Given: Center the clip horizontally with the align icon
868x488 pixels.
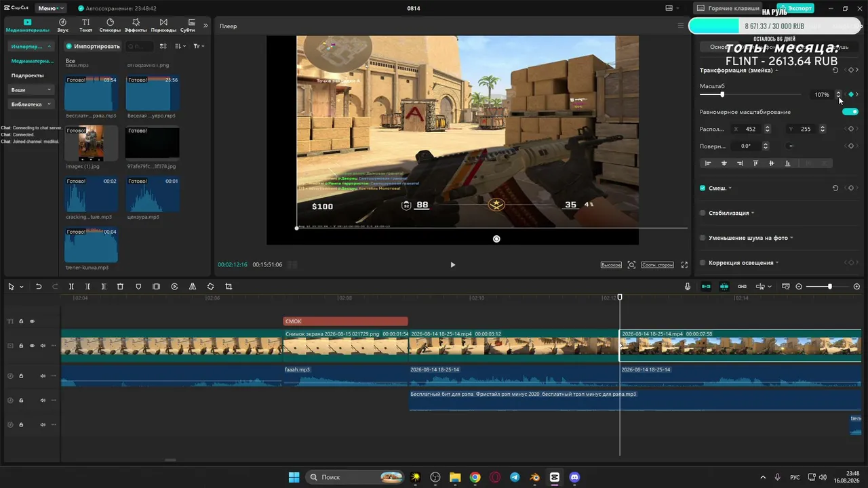Looking at the screenshot, I should [724, 163].
